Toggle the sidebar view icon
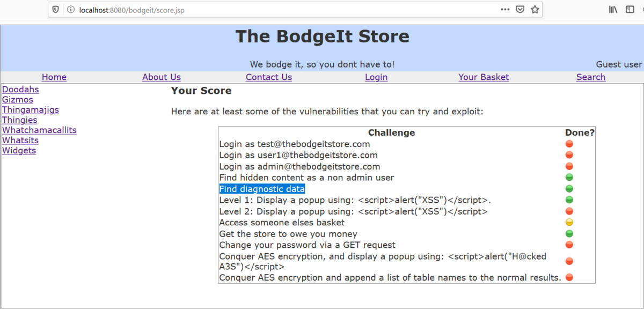The width and height of the screenshot is (644, 309). tap(630, 10)
